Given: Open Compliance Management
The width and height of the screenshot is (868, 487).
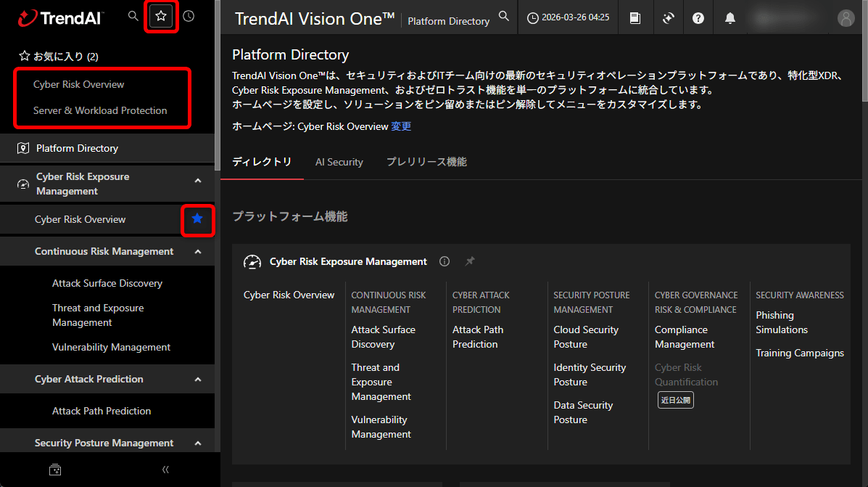Looking at the screenshot, I should [x=685, y=337].
